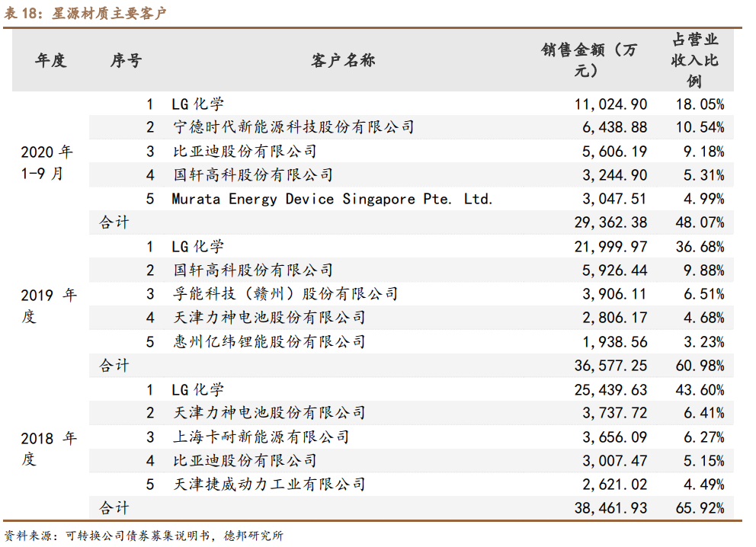Screen dimensions: 756x547
Task: Select percentage 3.23% in 惠州亿纬锂能 row
Action: (703, 342)
